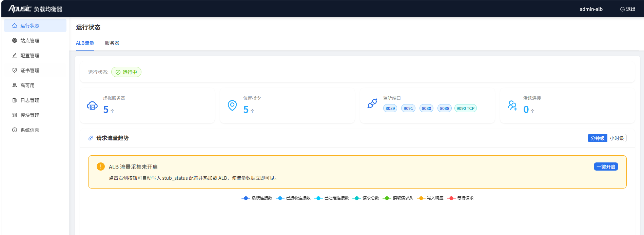
Task: Click the Apusic logo in the header
Action: (x=20, y=9)
